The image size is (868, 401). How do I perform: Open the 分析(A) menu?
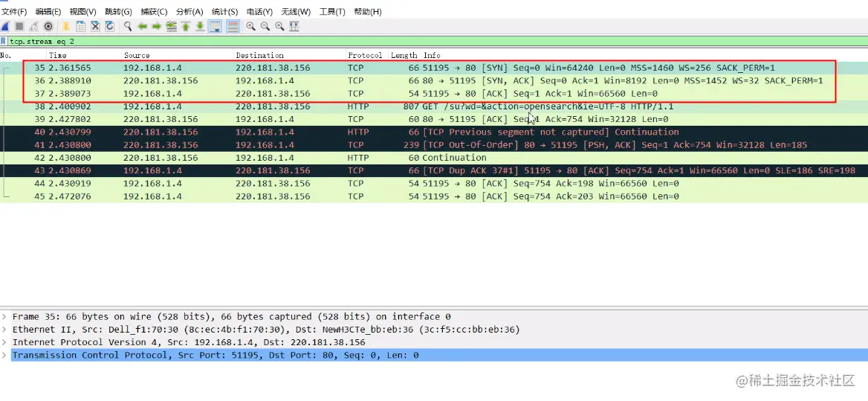tap(190, 12)
